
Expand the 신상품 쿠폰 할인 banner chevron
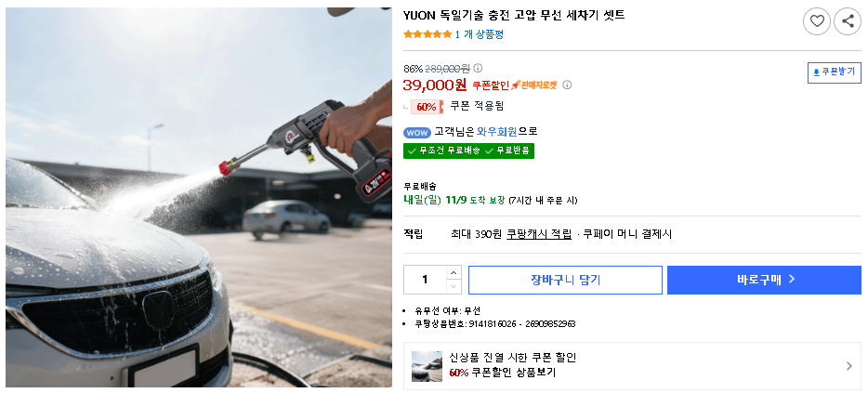(x=849, y=366)
